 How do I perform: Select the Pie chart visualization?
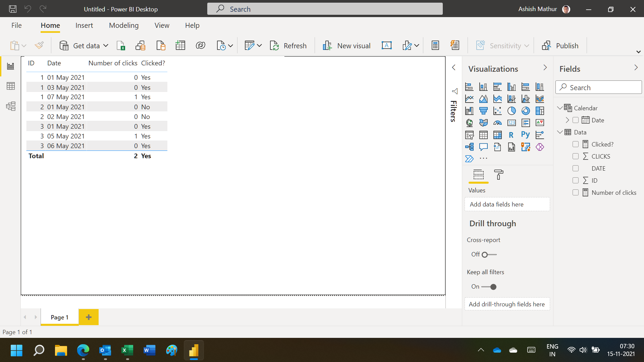pyautogui.click(x=512, y=111)
